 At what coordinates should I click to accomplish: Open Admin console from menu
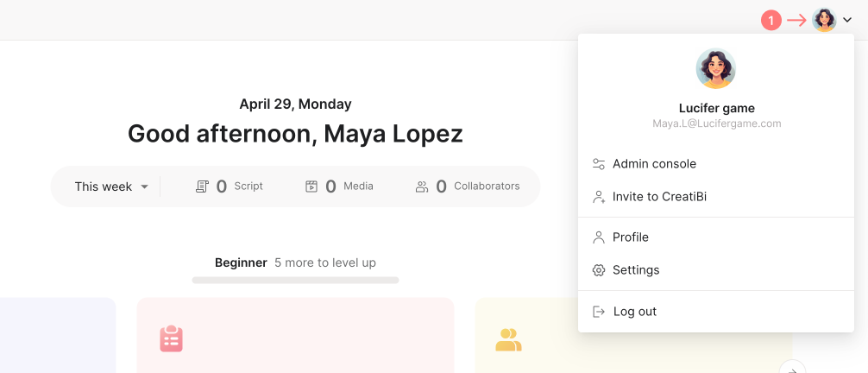point(654,164)
